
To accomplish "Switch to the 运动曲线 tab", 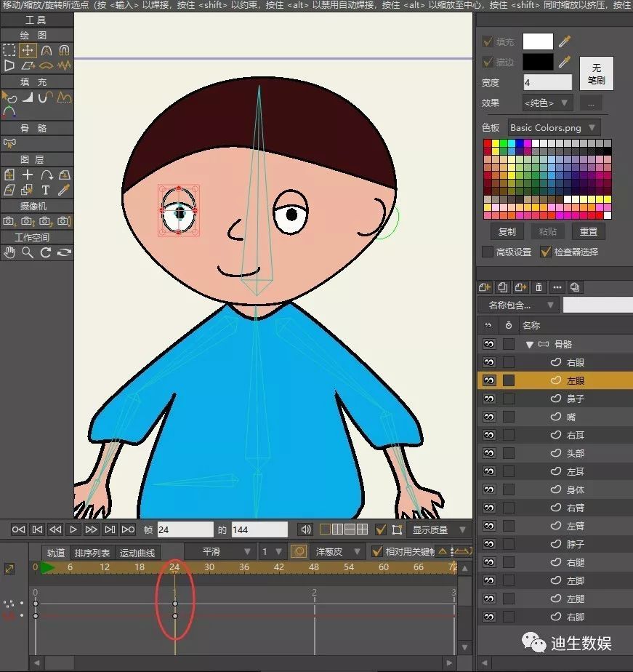I will pos(137,553).
